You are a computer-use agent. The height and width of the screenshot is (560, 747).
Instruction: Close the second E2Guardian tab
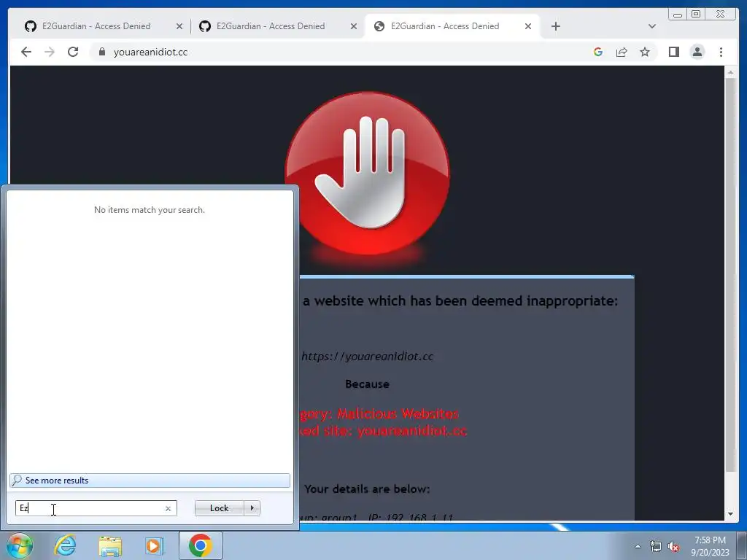(x=354, y=27)
